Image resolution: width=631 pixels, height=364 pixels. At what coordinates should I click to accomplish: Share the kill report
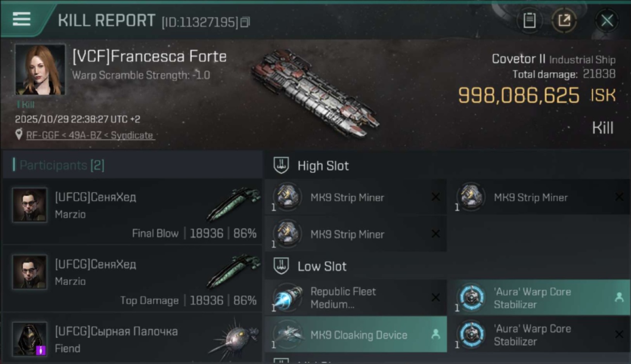[x=564, y=20]
